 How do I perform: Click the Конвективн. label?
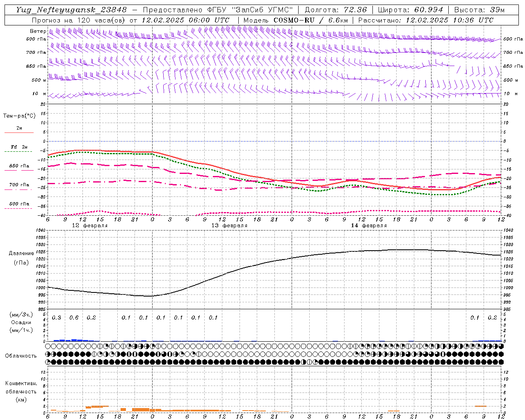click(21, 383)
